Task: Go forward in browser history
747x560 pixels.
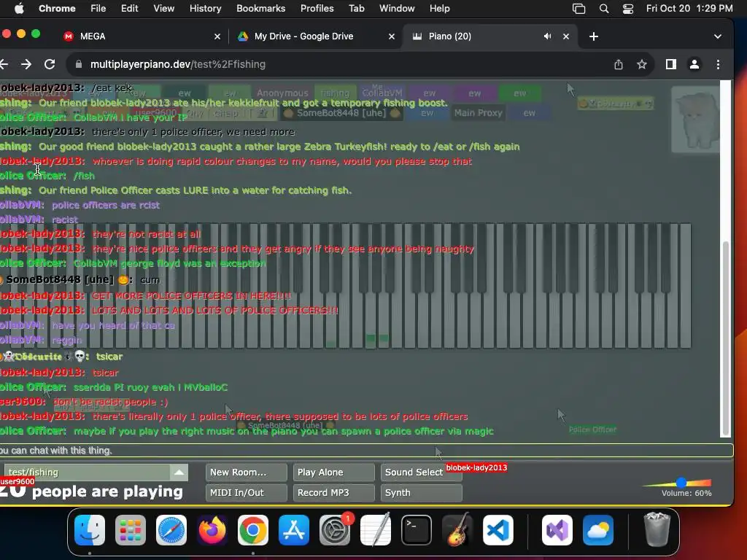Action: [x=26, y=64]
